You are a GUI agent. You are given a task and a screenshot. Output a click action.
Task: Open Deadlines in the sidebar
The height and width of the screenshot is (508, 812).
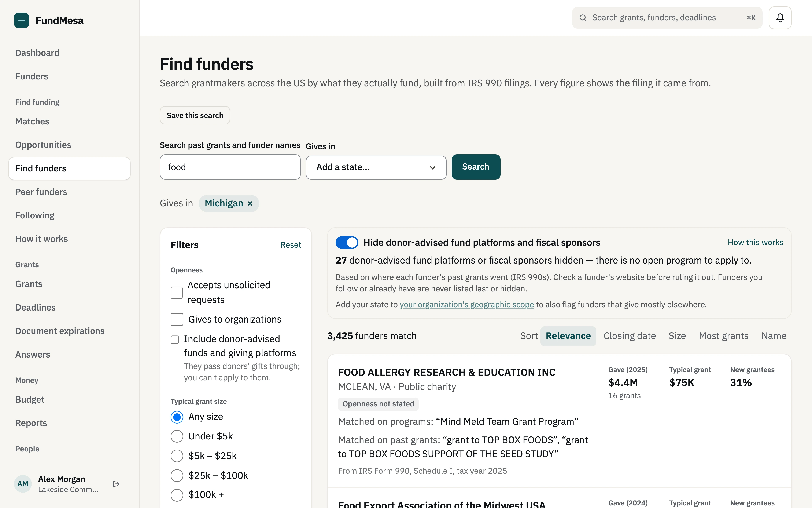(69, 308)
